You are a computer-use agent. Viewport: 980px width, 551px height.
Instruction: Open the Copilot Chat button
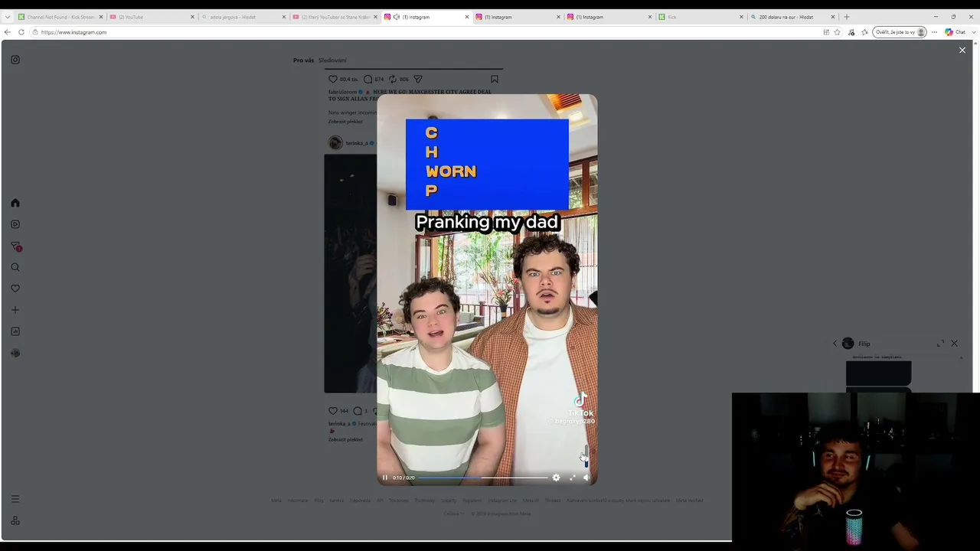(x=955, y=32)
